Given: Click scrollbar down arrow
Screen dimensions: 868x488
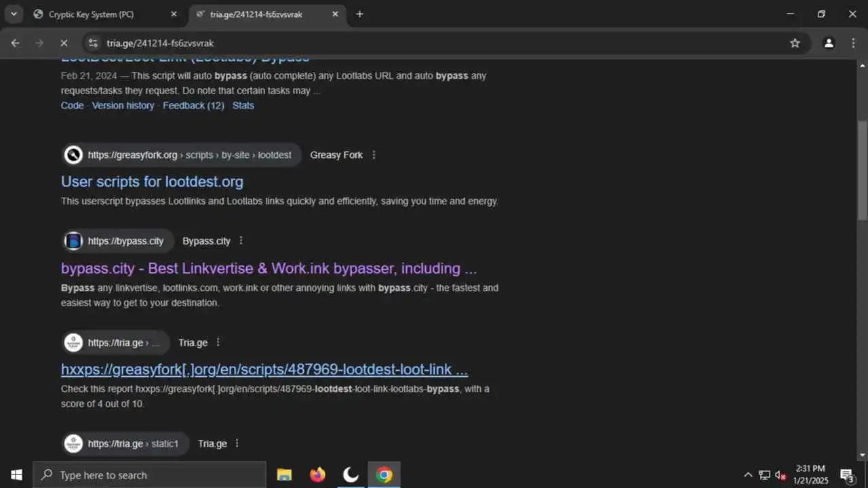Looking at the screenshot, I should click(x=862, y=455).
